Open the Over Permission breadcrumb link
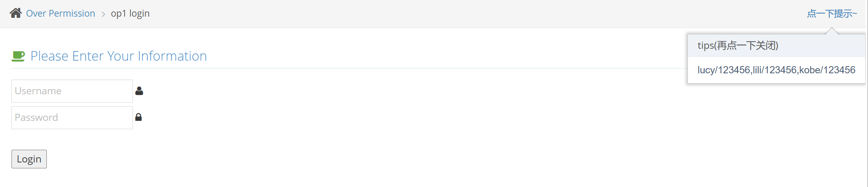This screenshot has width=868, height=187. point(61,13)
